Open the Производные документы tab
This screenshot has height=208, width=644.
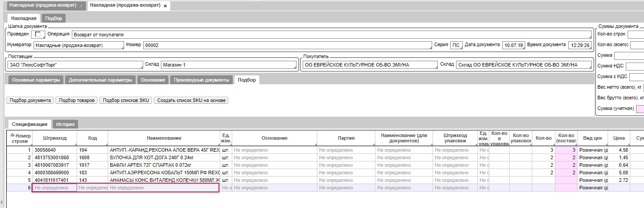[x=202, y=80]
